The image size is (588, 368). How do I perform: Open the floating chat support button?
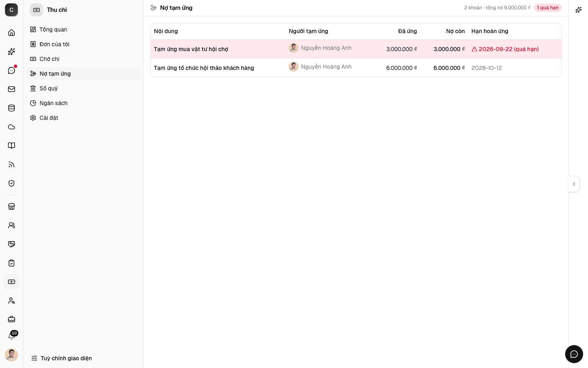tap(574, 354)
